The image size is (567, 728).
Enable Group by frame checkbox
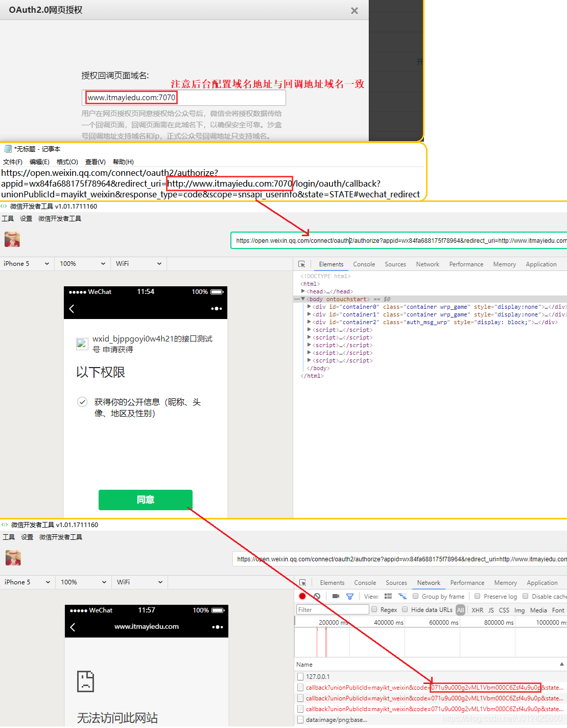tap(416, 596)
